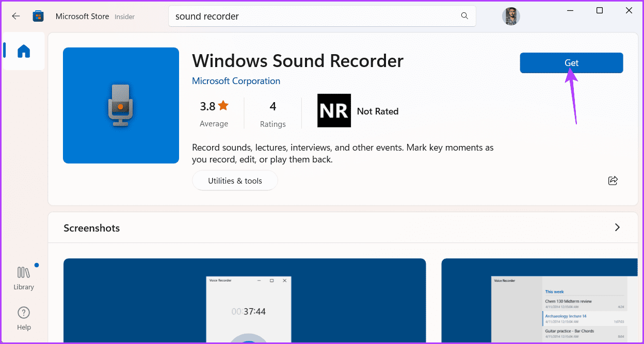
Task: Click the Microsoft Store bag logo
Action: [x=38, y=17]
